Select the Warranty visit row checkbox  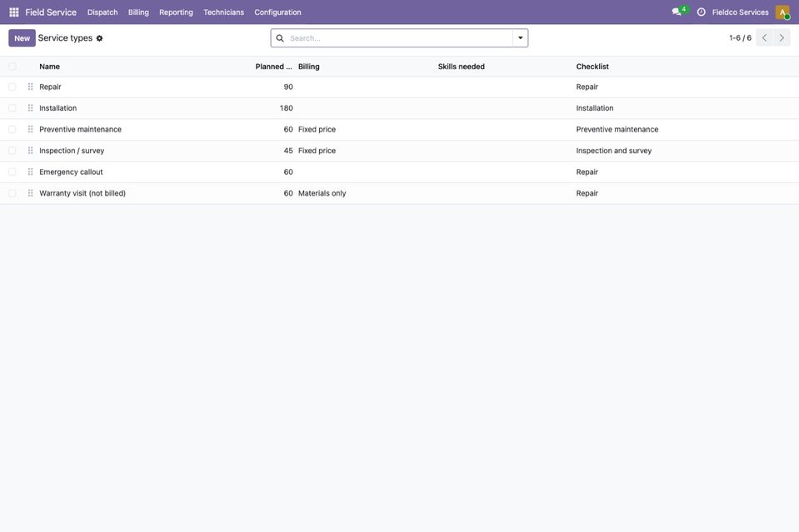click(x=12, y=193)
